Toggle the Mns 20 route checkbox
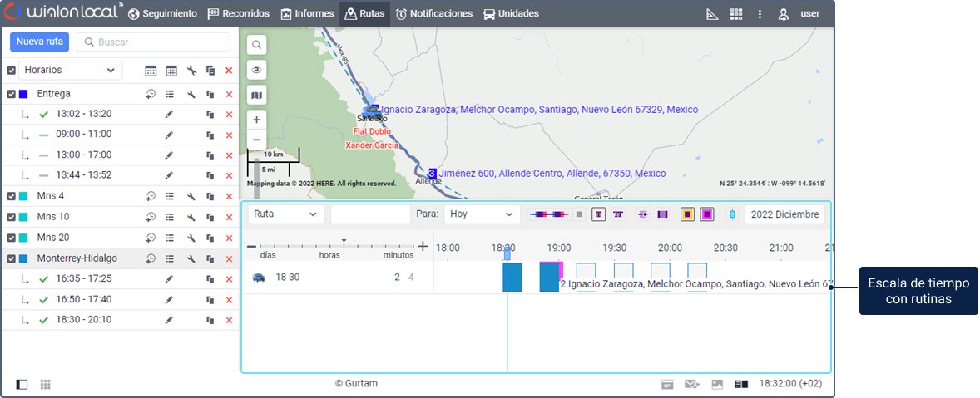This screenshot has height=398, width=980. tap(12, 238)
